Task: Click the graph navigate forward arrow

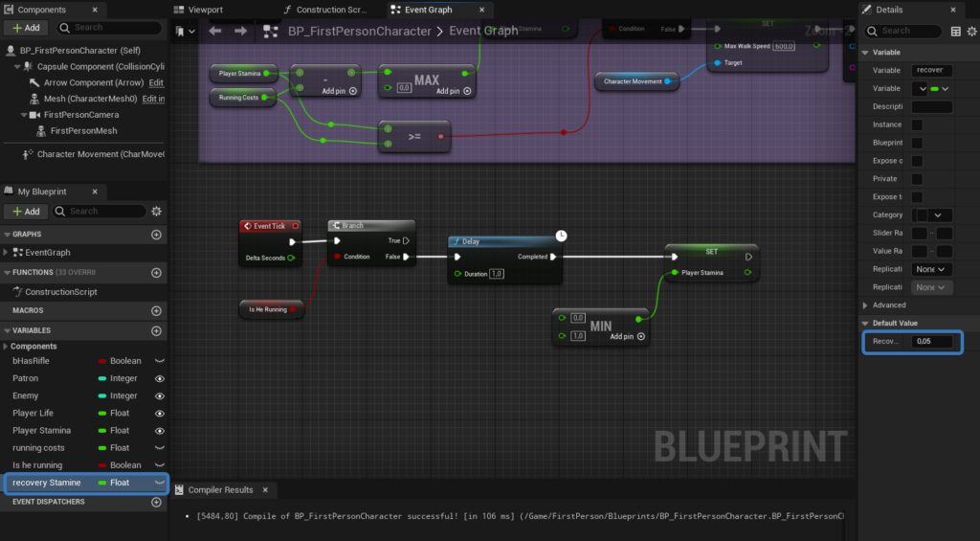Action: 241,31
